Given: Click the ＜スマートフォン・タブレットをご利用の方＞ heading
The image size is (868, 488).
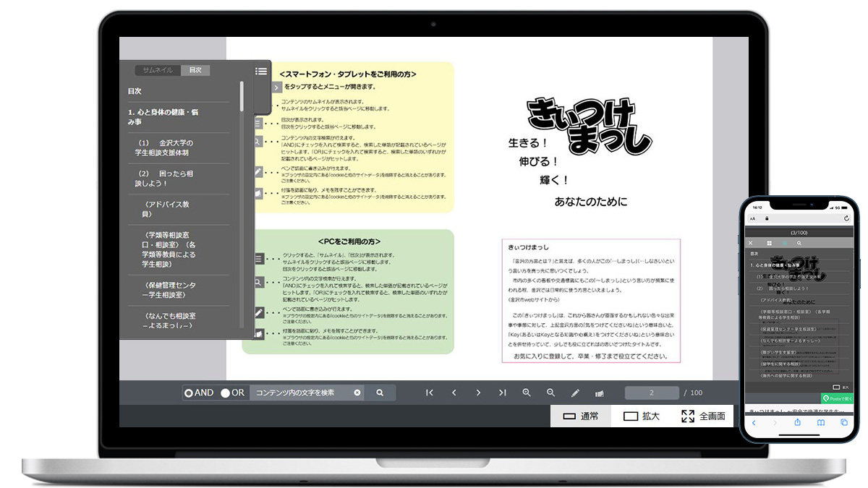Looking at the screenshot, I should pos(348,74).
